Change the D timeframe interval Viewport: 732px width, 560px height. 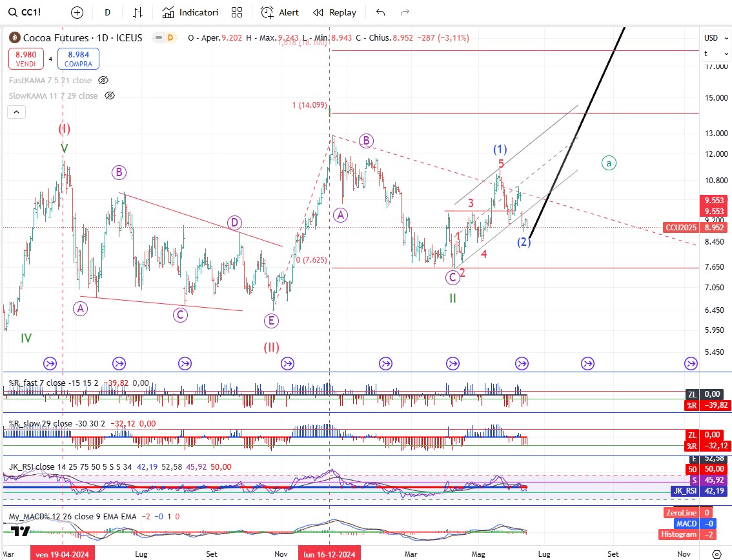coord(107,13)
